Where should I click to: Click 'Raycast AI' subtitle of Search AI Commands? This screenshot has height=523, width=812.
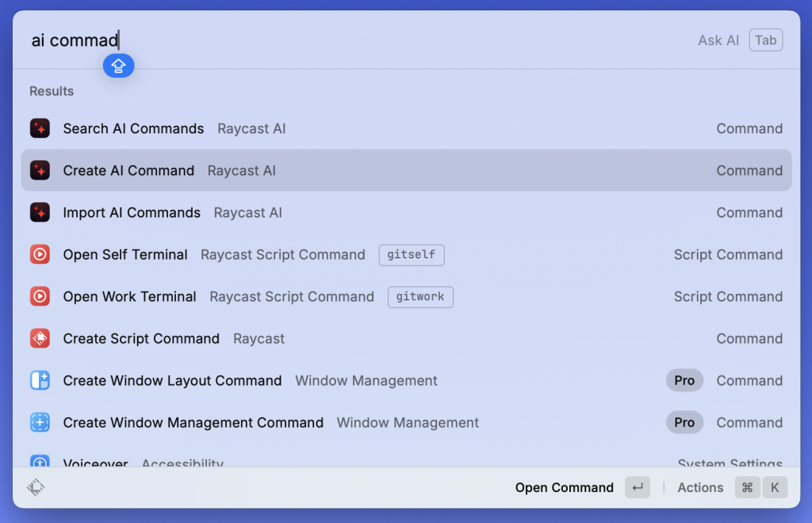point(251,128)
